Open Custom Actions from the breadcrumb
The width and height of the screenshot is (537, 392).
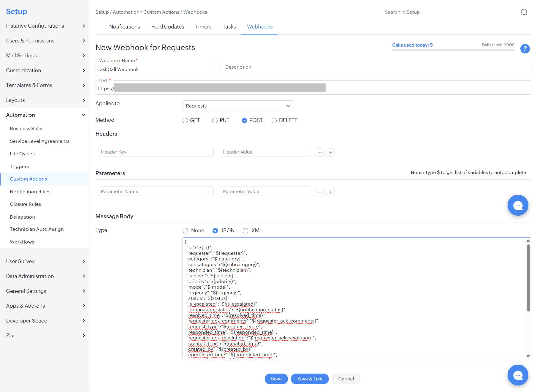tap(161, 12)
